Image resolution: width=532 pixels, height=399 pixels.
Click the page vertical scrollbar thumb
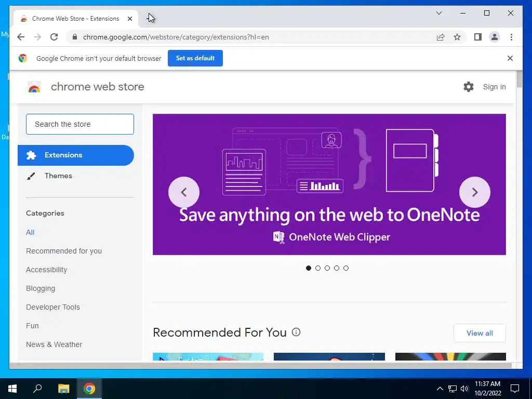519,79
